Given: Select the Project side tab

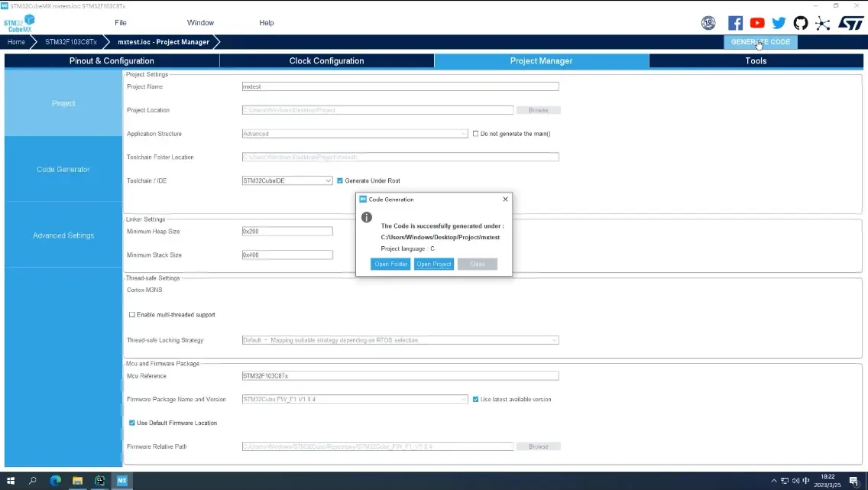Looking at the screenshot, I should pos(63,103).
